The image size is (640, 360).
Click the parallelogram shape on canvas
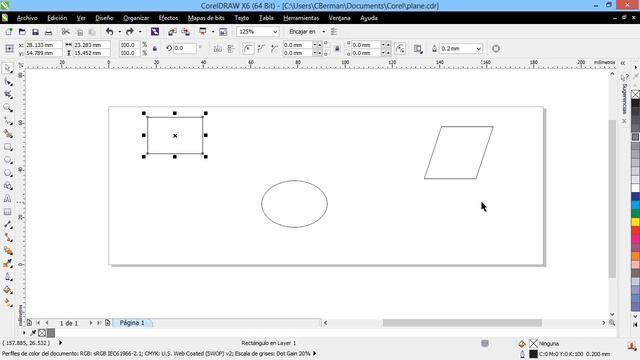[x=459, y=152]
